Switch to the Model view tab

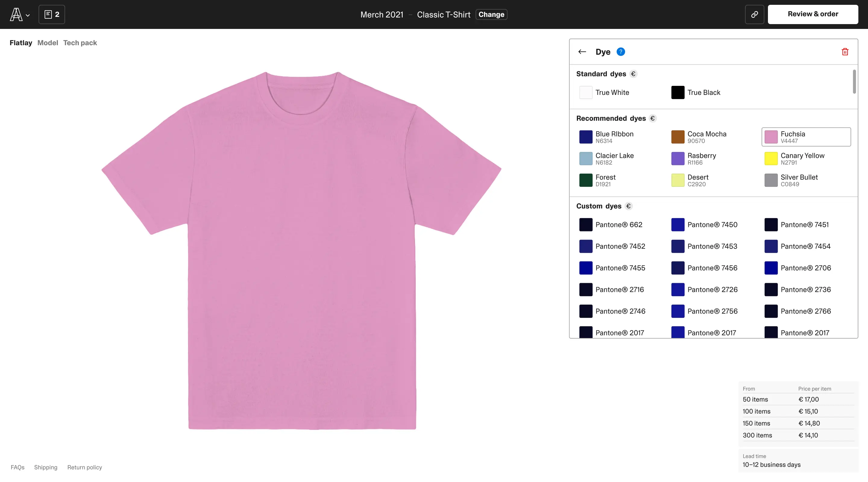[48, 43]
